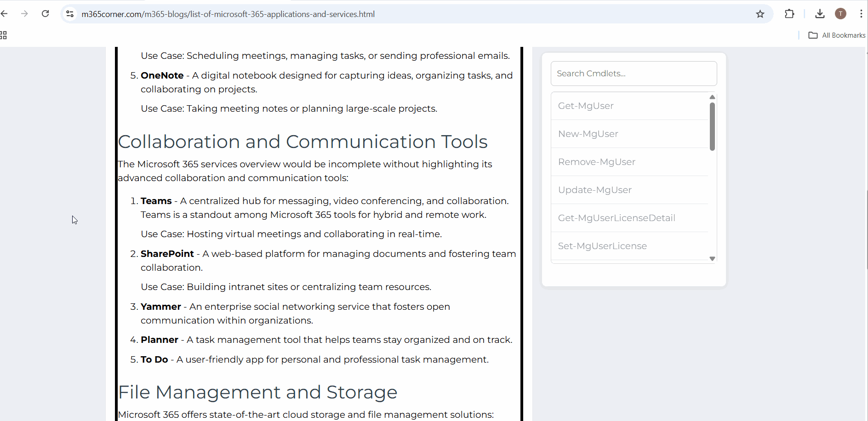This screenshot has height=421, width=868.
Task: Open the tab groups grid icon
Action: 4,35
